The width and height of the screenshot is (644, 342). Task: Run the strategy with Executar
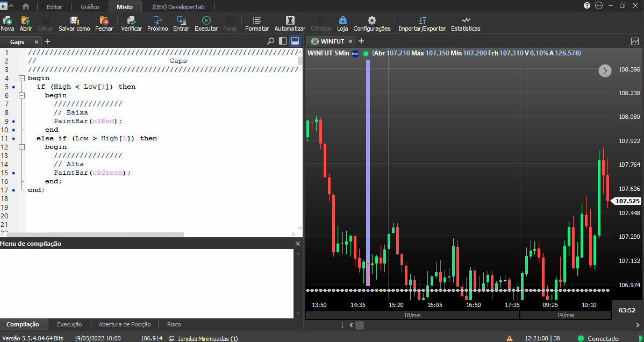(206, 20)
